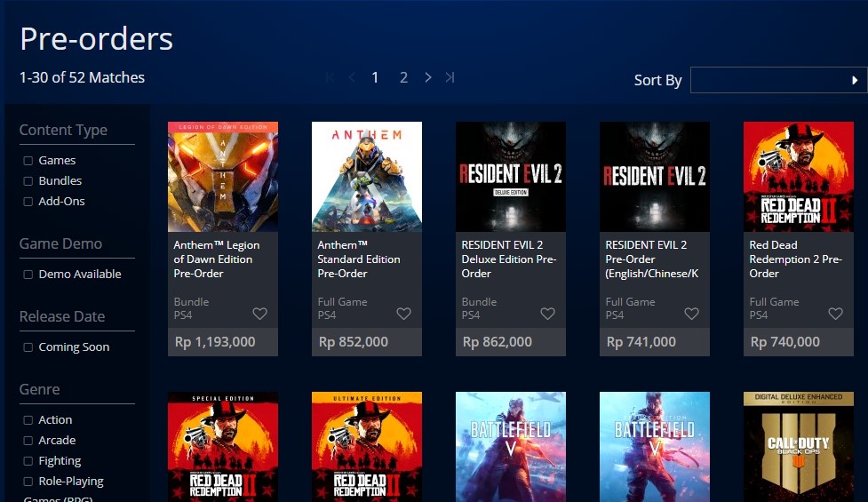Image resolution: width=868 pixels, height=502 pixels.
Task: Click the 1-30 of 52 Matches text
Action: [82, 77]
